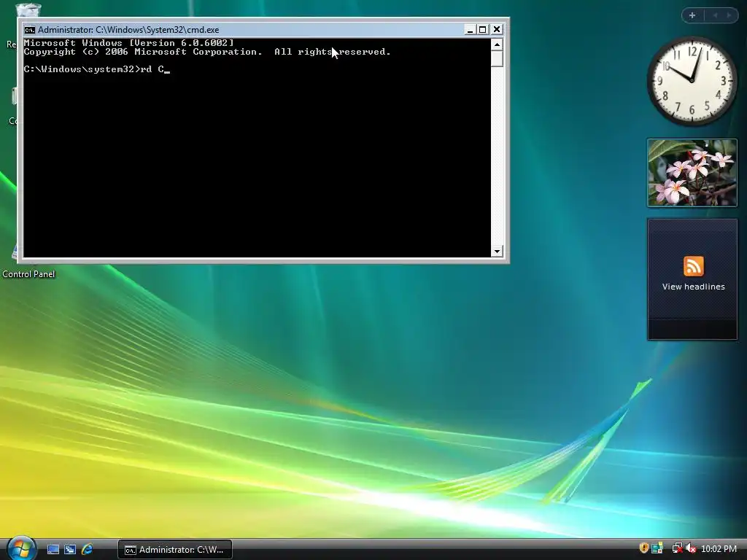
Task: Minimize the Command Prompt window
Action: [470, 29]
